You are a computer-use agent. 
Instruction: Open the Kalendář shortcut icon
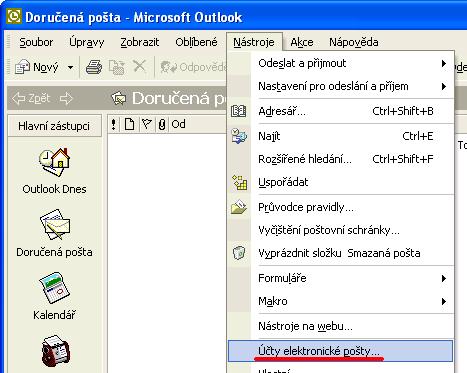pos(55,288)
